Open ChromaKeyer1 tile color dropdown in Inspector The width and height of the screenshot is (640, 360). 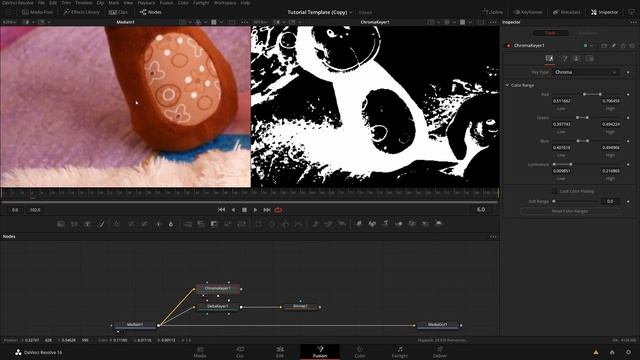588,46
